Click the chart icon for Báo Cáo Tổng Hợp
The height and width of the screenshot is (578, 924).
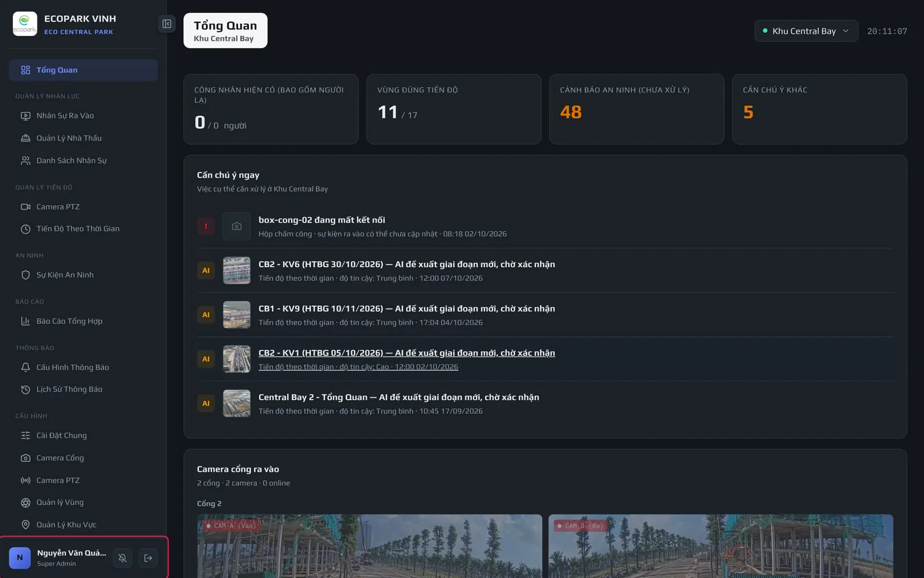point(25,321)
